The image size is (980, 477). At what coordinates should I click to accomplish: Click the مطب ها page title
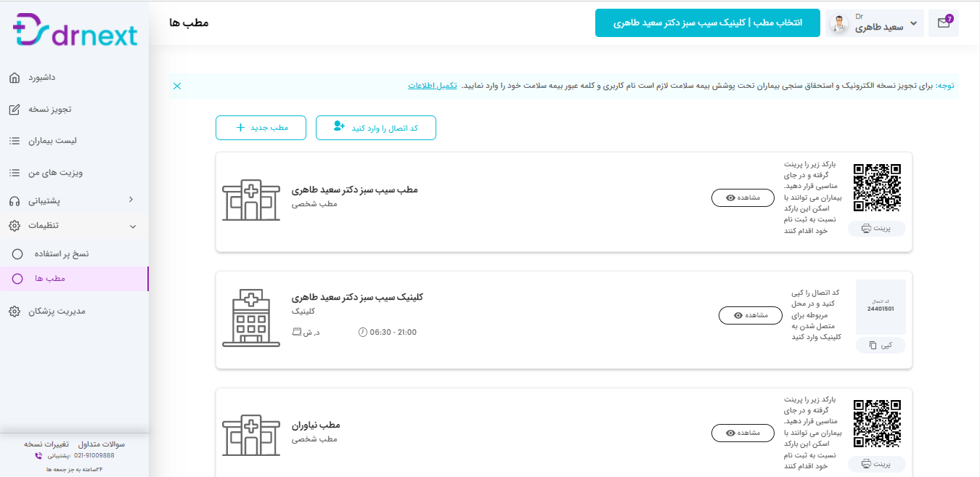pos(189,23)
